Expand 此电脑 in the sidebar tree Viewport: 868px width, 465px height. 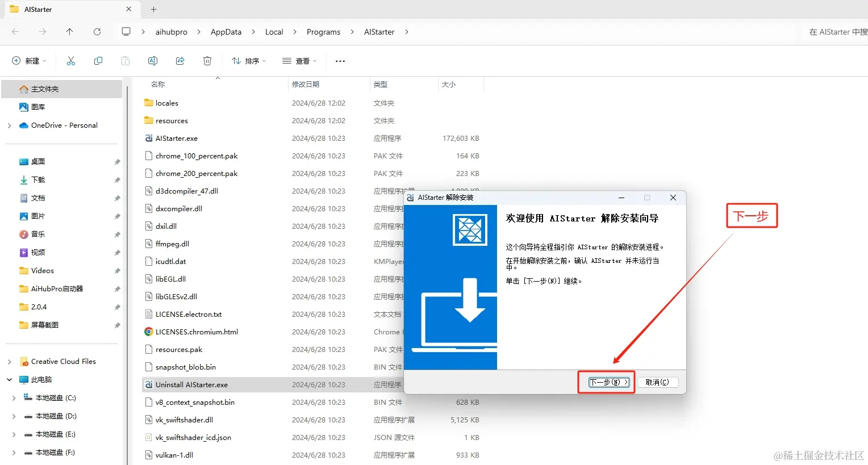coord(10,379)
